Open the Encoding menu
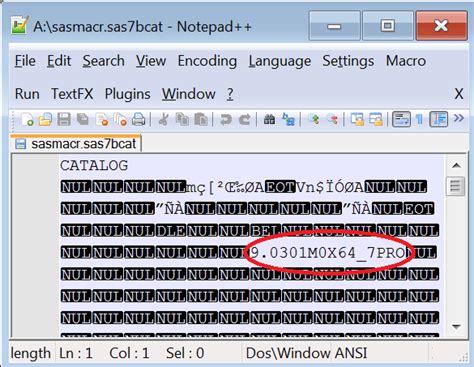The width and height of the screenshot is (474, 367). point(207,62)
